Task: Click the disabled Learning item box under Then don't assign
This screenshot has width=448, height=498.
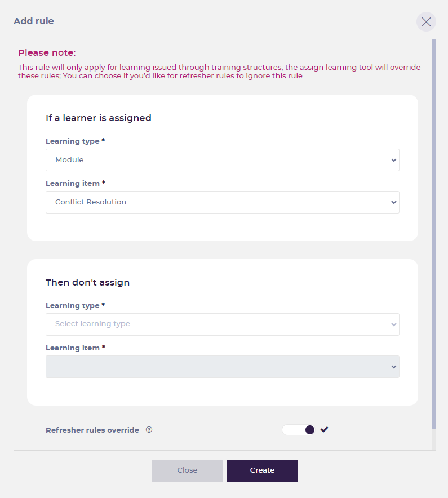Action: (x=223, y=367)
